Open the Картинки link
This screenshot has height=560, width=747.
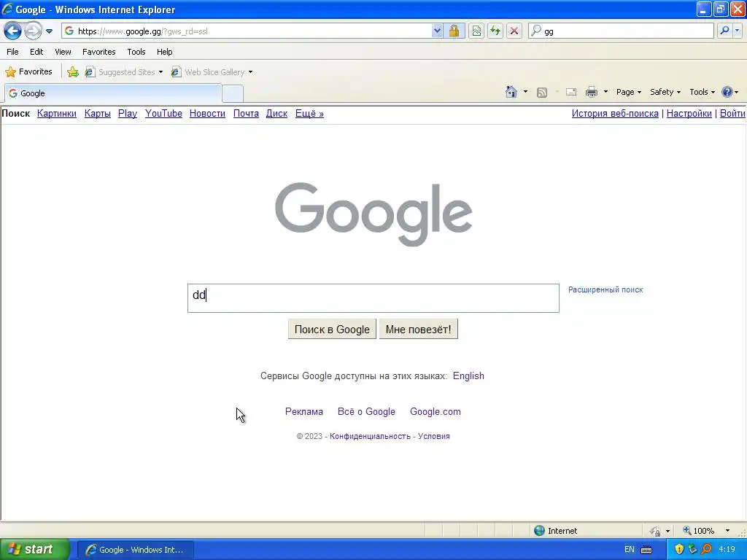[57, 113]
